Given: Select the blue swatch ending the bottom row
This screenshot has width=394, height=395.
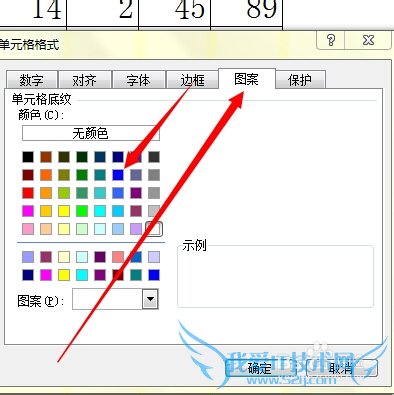Looking at the screenshot, I should point(154,275).
